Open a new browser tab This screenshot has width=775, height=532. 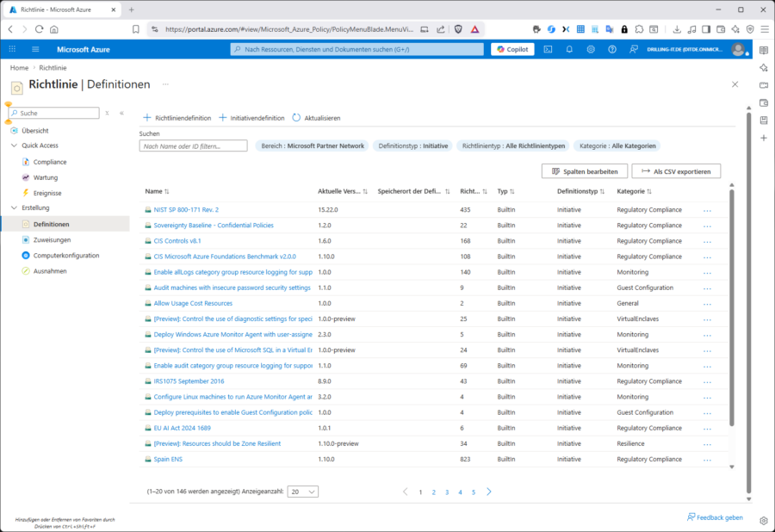132,9
